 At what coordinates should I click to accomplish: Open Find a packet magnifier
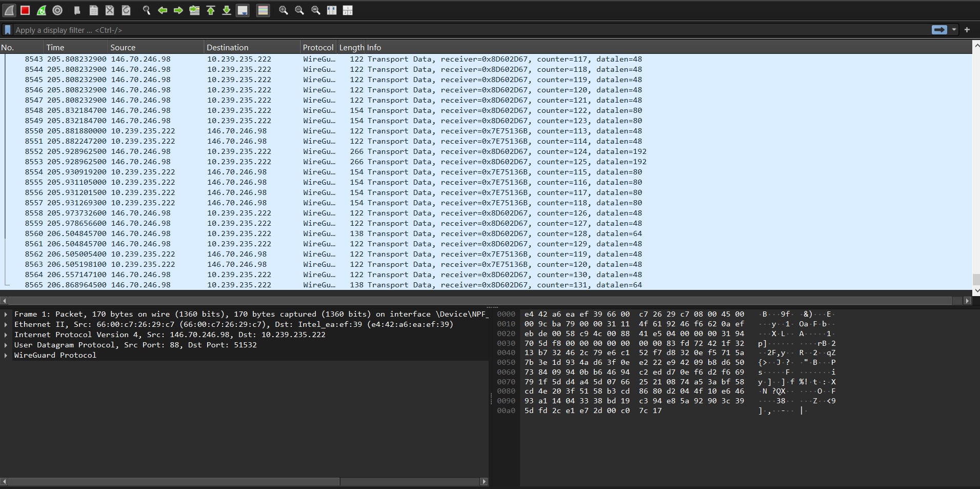point(146,10)
